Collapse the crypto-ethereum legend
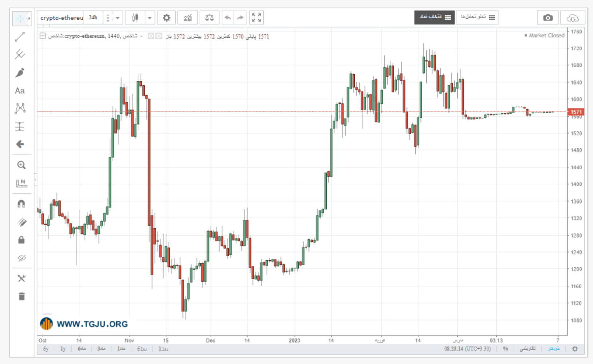This screenshot has height=364, width=593. 43,36
